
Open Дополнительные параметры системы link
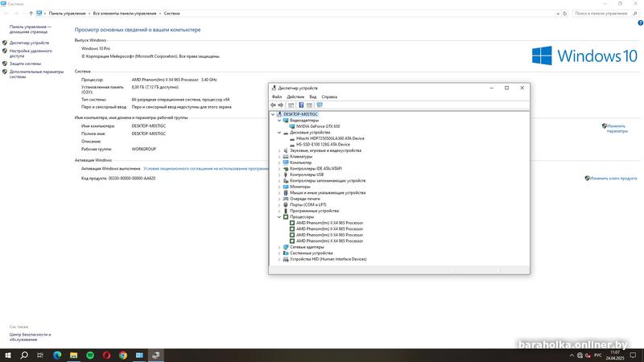pyautogui.click(x=36, y=74)
